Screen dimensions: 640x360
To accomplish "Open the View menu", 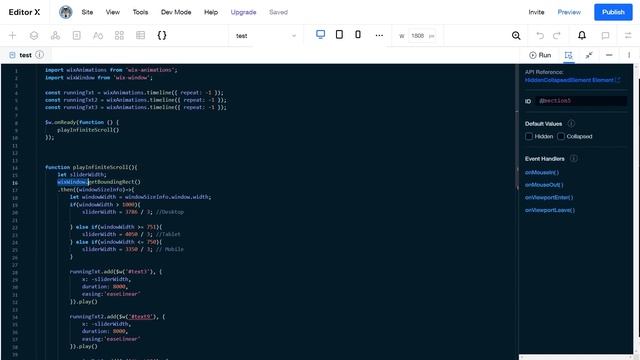I will tap(113, 12).
